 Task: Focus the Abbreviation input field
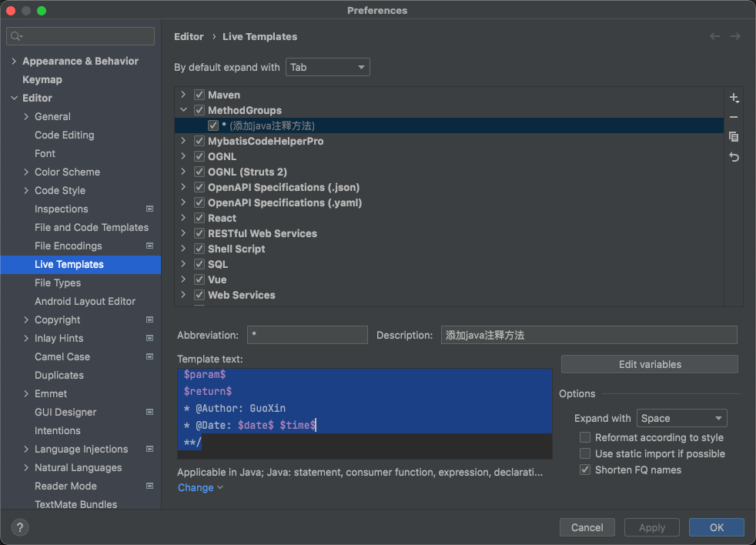point(308,335)
